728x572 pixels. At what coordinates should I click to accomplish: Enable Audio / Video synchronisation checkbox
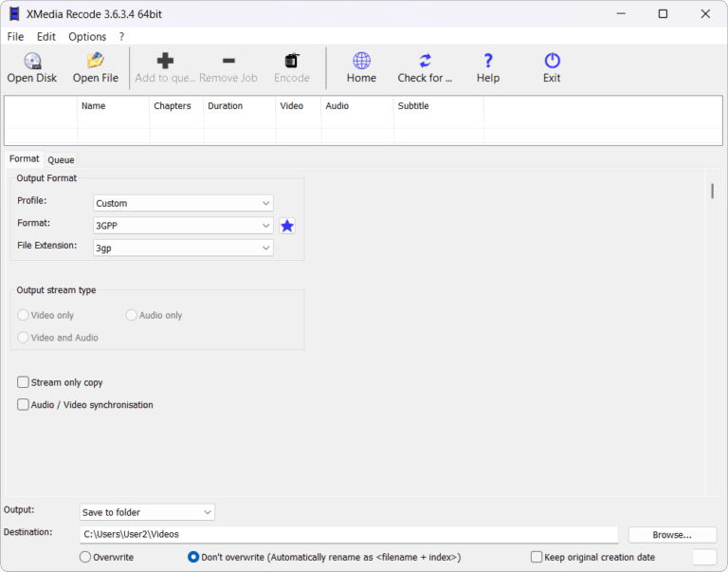click(23, 404)
